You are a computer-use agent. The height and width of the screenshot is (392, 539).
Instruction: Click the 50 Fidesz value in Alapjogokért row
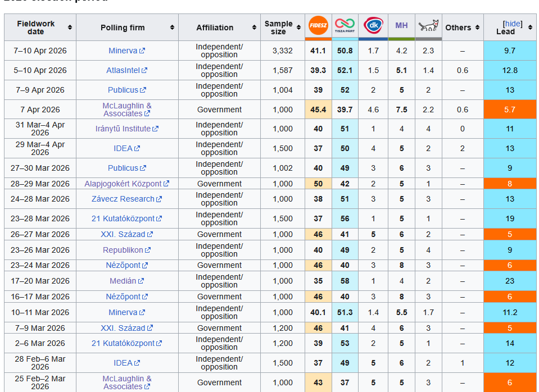click(318, 184)
